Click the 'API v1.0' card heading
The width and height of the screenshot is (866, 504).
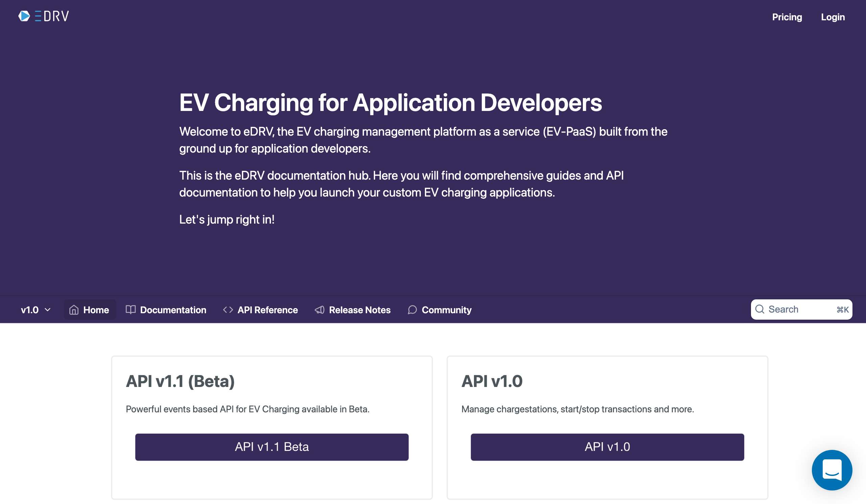click(x=492, y=381)
